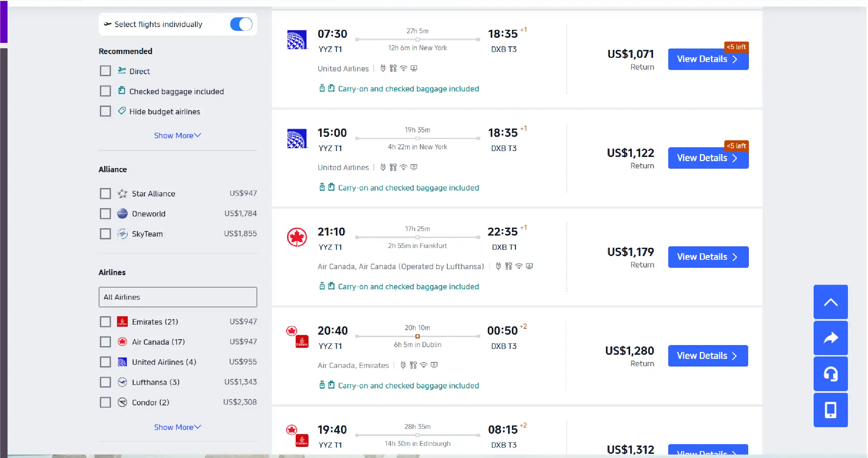This screenshot has width=868, height=458.
Task: Enable Checked baggage included filter
Action: coord(105,91)
